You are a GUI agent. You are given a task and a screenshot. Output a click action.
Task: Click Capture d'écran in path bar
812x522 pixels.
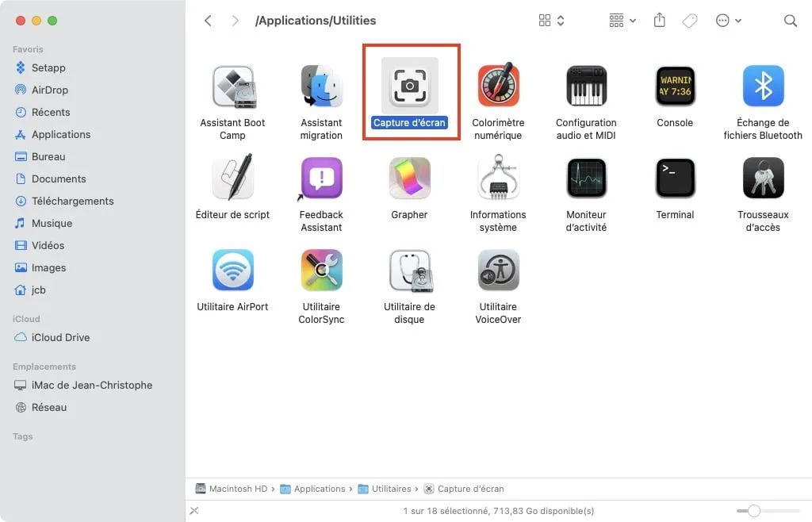pos(464,489)
